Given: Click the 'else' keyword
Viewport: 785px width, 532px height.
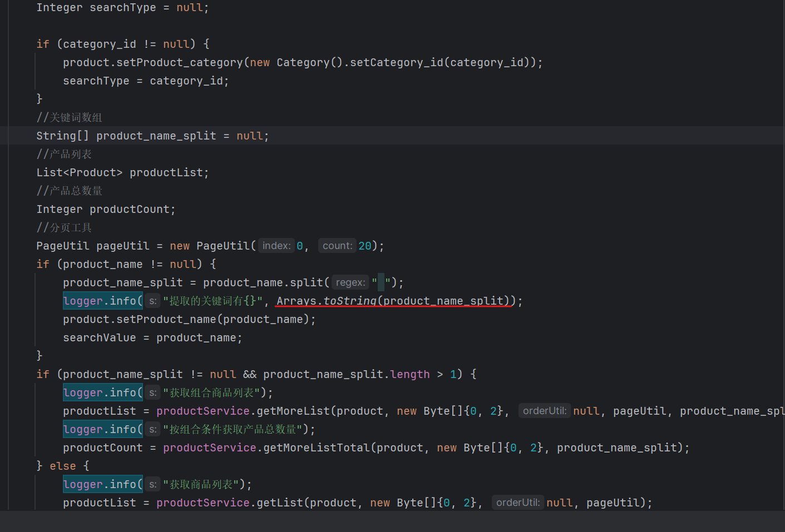Looking at the screenshot, I should click(x=62, y=466).
